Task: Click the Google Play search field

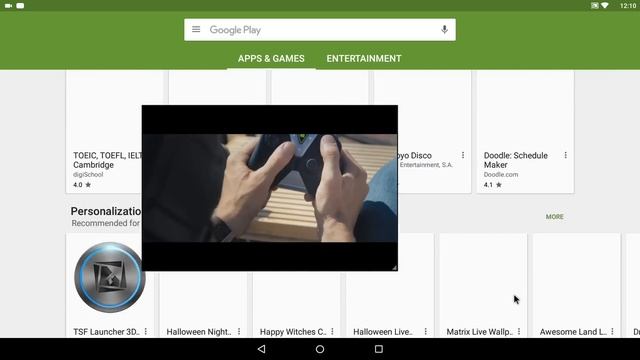Action: click(x=320, y=29)
